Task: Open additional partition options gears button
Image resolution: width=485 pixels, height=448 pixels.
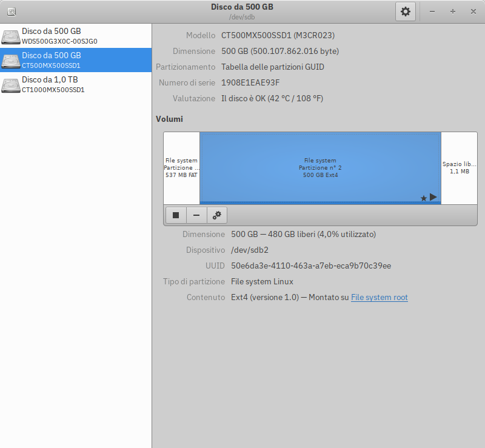Action: [217, 215]
